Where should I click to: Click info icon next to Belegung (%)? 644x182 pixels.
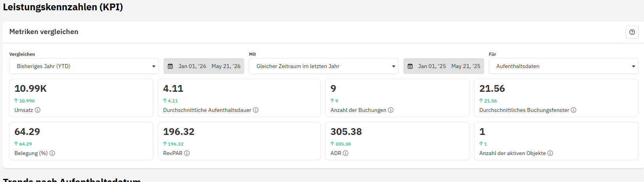[52, 153]
